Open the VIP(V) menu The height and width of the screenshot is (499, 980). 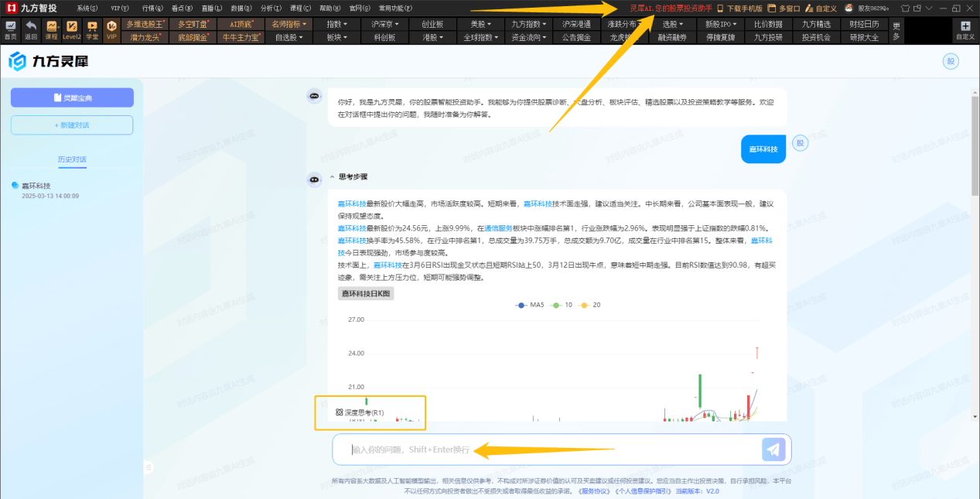[x=120, y=8]
